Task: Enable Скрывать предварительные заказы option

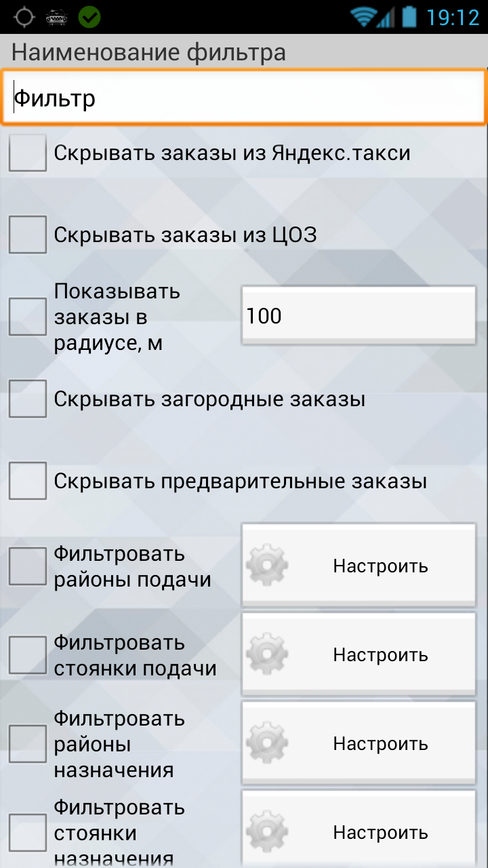Action: (28, 481)
